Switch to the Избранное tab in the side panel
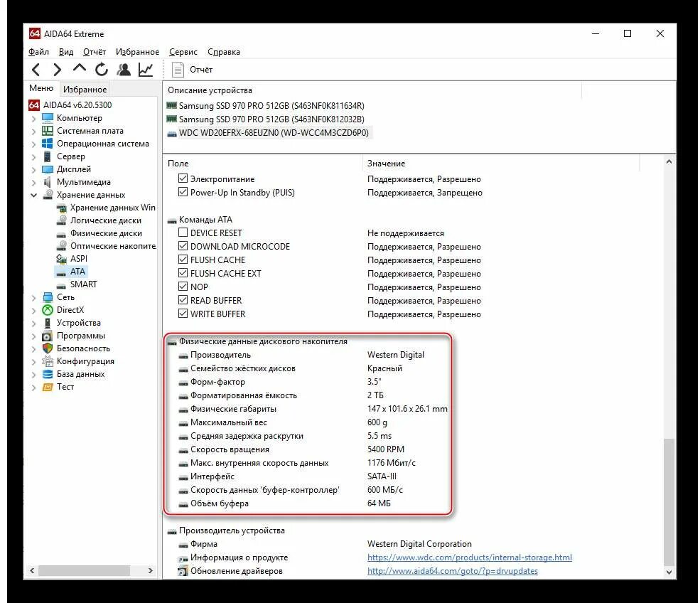700x603 pixels. pos(85,90)
